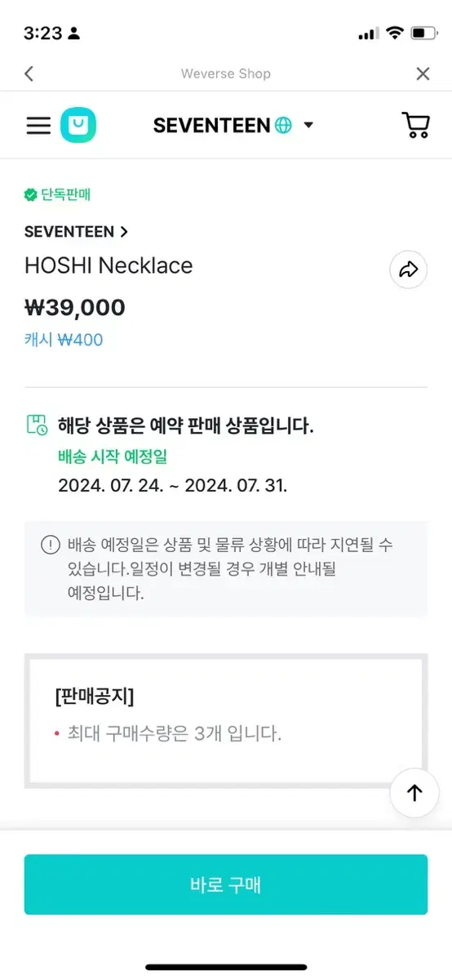Share the HOSHI Necklace product

(409, 269)
